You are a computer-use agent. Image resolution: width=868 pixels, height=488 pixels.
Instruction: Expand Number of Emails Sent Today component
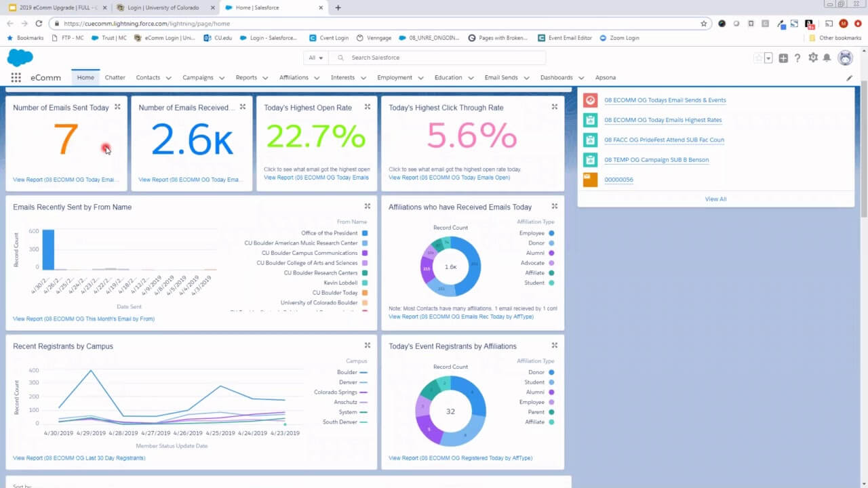click(117, 107)
